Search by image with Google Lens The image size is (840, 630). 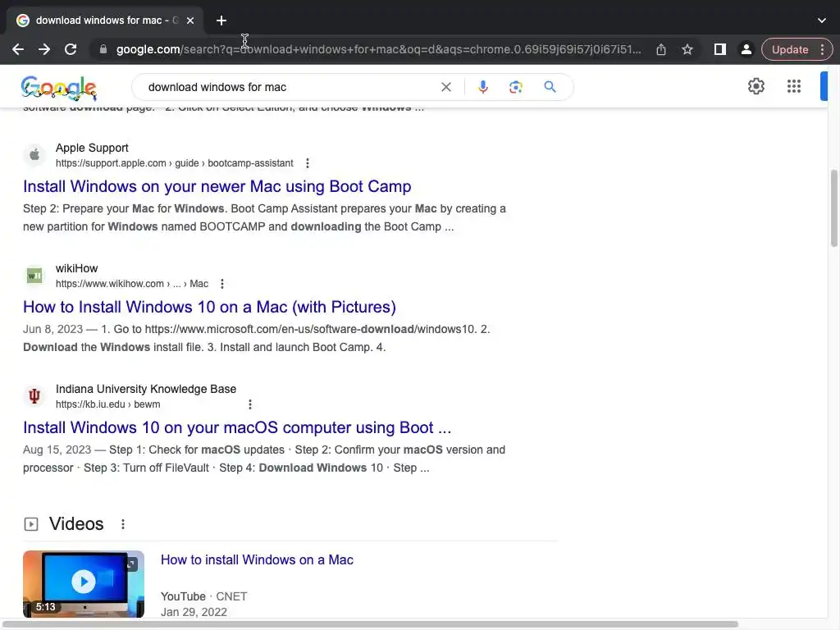[x=515, y=87]
